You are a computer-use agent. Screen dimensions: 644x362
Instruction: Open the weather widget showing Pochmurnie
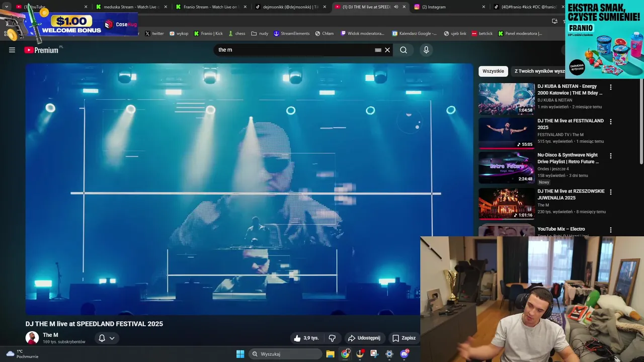point(22,354)
